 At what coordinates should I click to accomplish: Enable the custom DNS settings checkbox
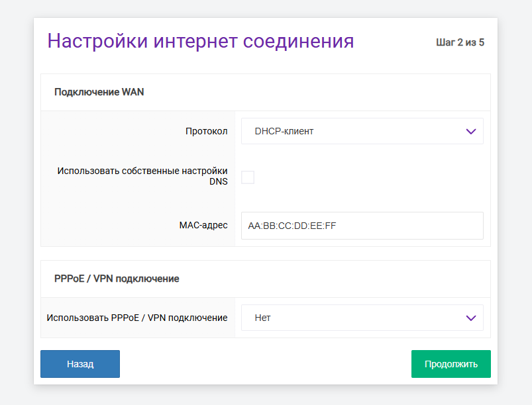248,177
